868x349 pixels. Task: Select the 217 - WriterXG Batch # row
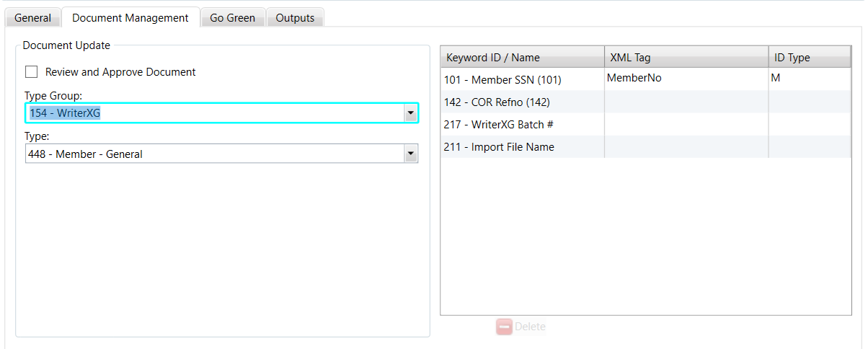(499, 125)
